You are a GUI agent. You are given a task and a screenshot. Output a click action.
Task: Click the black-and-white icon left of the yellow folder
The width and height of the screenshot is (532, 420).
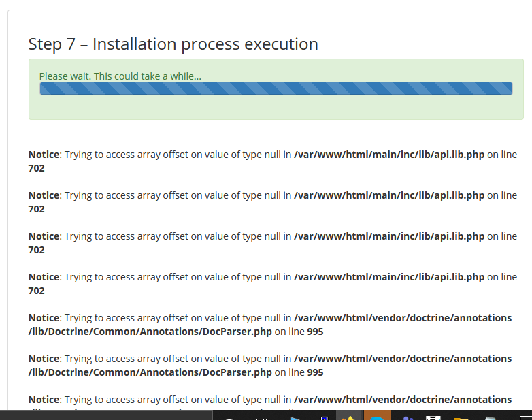click(433, 416)
